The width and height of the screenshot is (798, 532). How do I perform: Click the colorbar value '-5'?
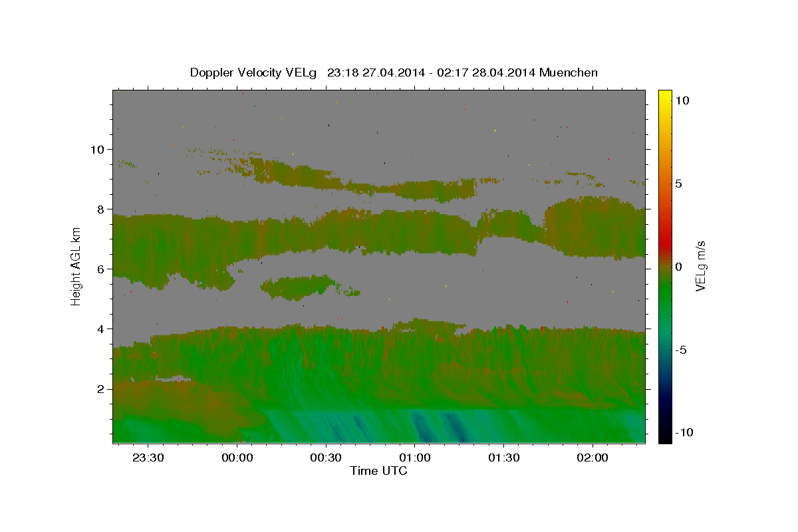pyautogui.click(x=680, y=350)
